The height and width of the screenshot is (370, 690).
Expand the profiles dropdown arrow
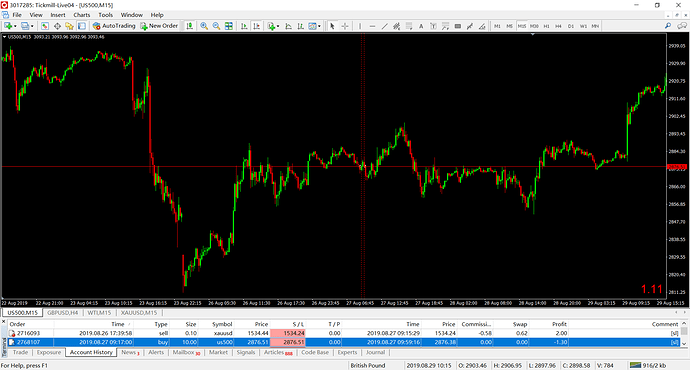pyautogui.click(x=32, y=26)
